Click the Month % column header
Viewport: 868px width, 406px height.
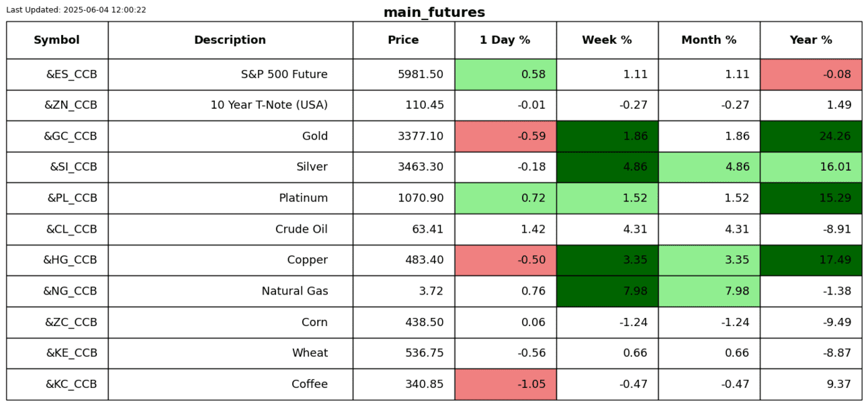coord(709,40)
